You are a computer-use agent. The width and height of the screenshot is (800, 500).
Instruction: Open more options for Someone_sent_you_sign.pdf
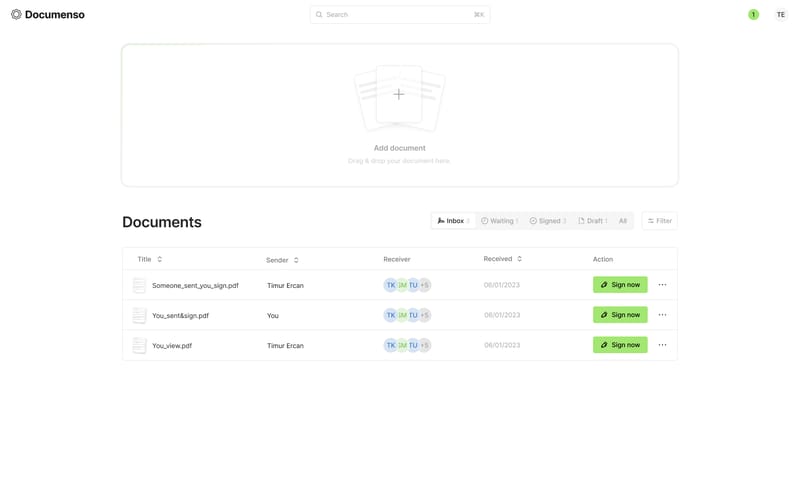(662, 285)
